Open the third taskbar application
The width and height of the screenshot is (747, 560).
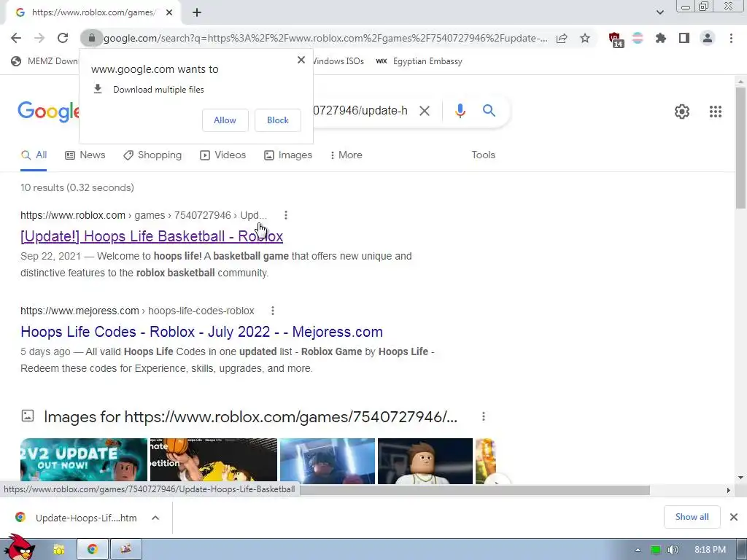point(125,550)
